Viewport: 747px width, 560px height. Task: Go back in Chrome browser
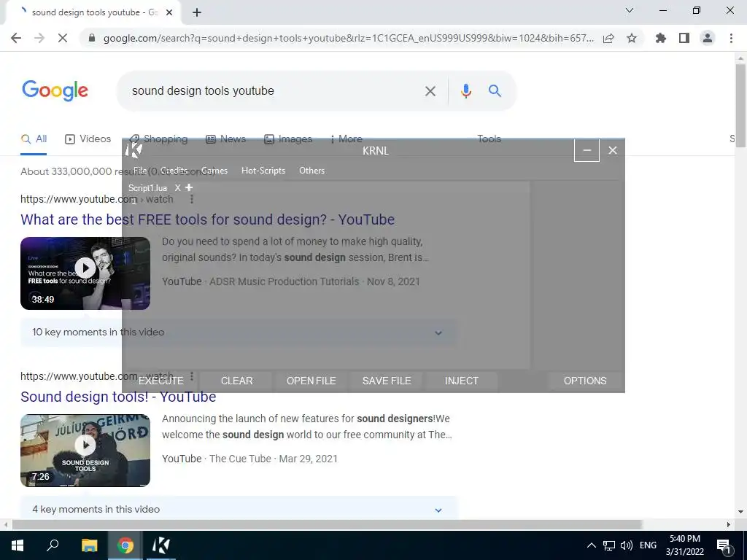pos(16,38)
